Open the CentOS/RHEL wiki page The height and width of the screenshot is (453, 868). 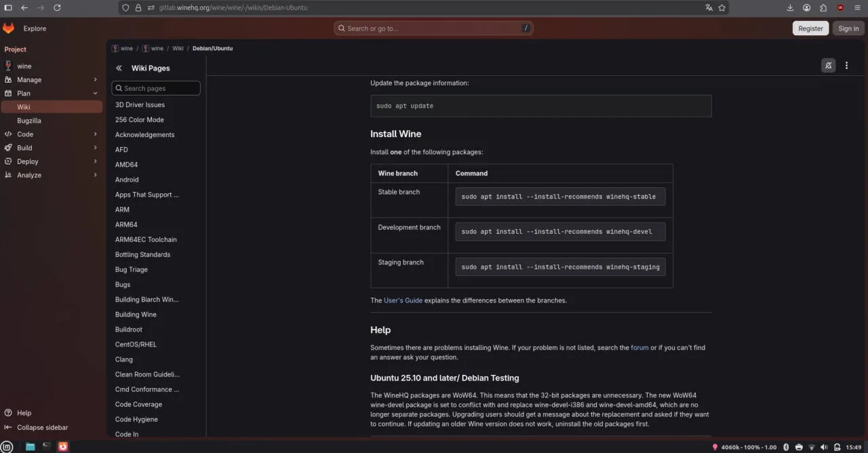pos(136,344)
